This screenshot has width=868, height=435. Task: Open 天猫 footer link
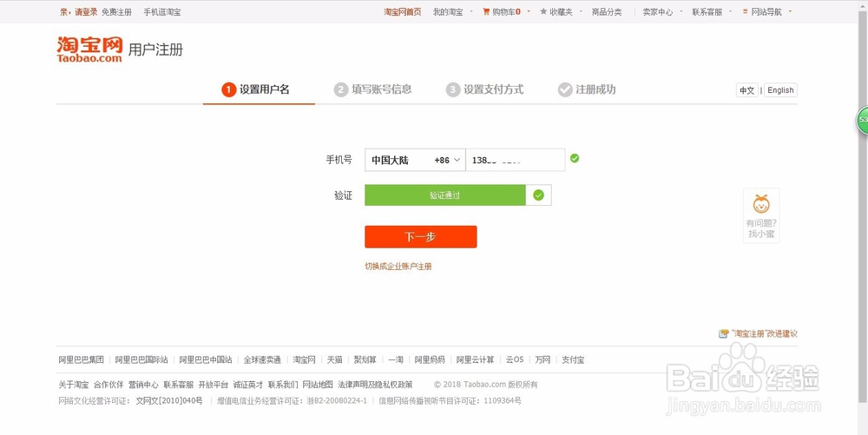[x=334, y=359]
